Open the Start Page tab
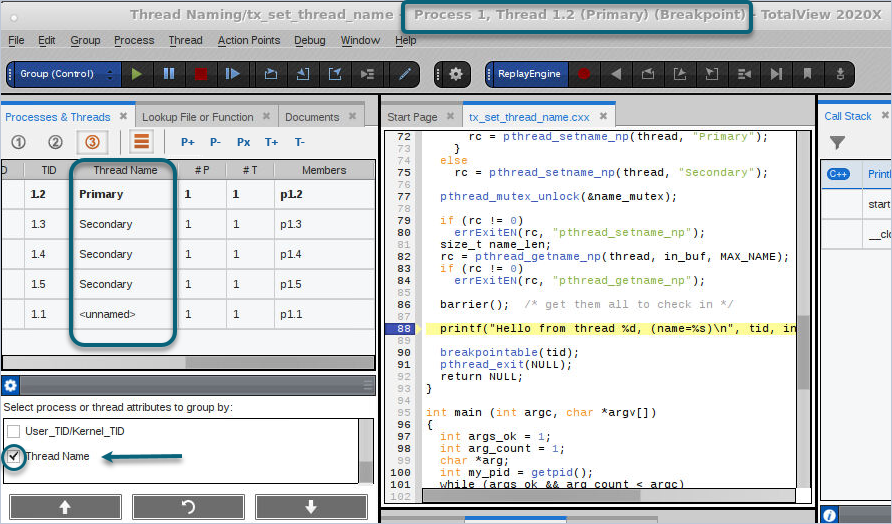892x524 pixels. 412,117
